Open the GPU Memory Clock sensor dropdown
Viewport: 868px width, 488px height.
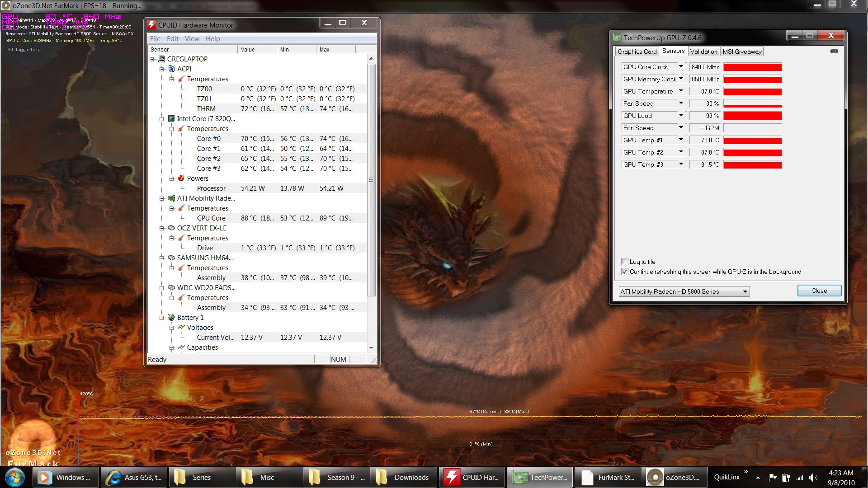681,79
